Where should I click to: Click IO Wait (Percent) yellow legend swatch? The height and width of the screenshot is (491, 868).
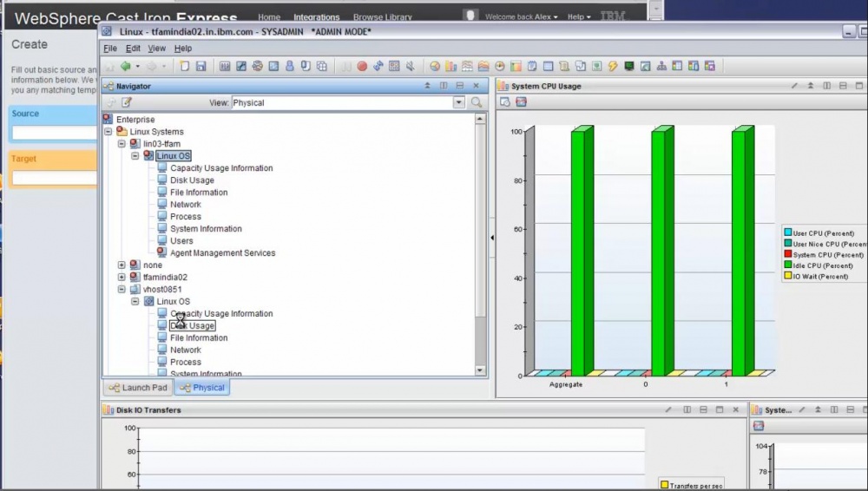coord(788,276)
